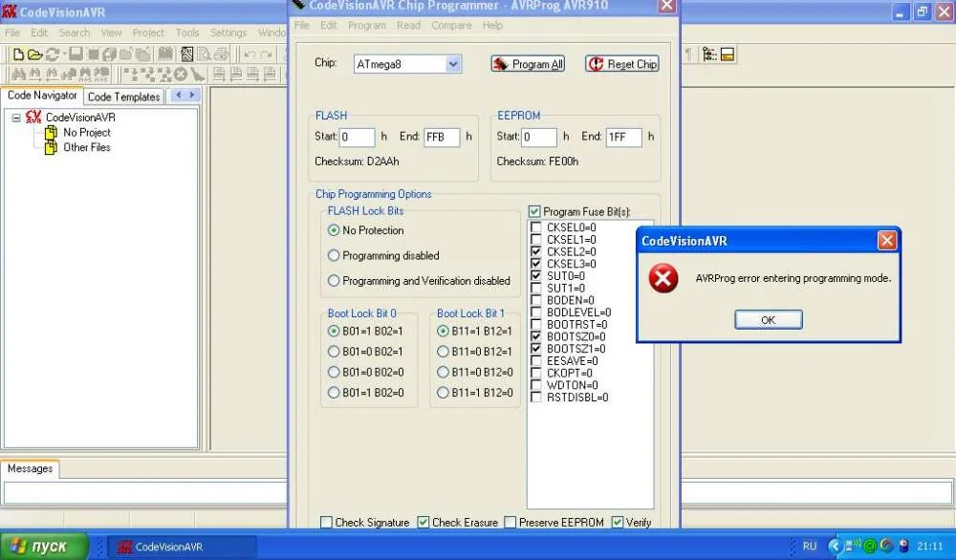Click the show paragraph marks icon
The width and height of the screenshot is (956, 560).
tap(688, 54)
